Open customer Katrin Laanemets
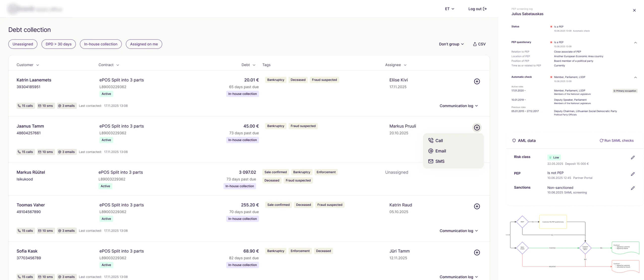 point(34,80)
